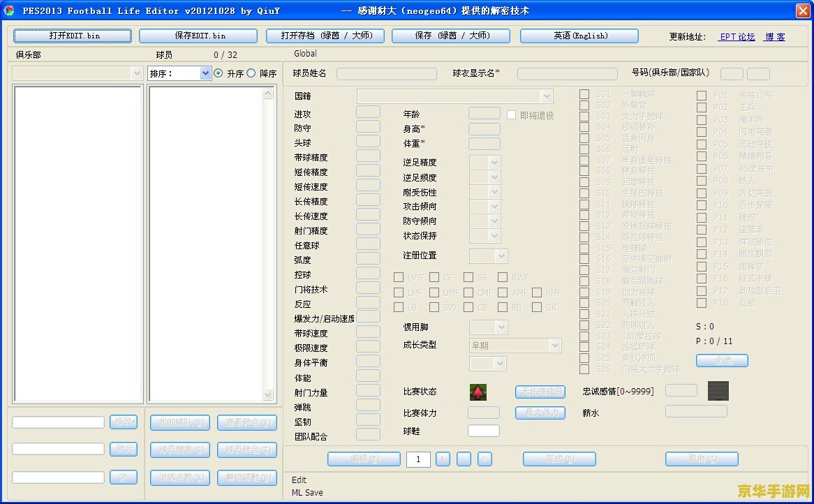Click the 取消 cancel button
The image size is (814, 504).
pyautogui.click(x=702, y=459)
